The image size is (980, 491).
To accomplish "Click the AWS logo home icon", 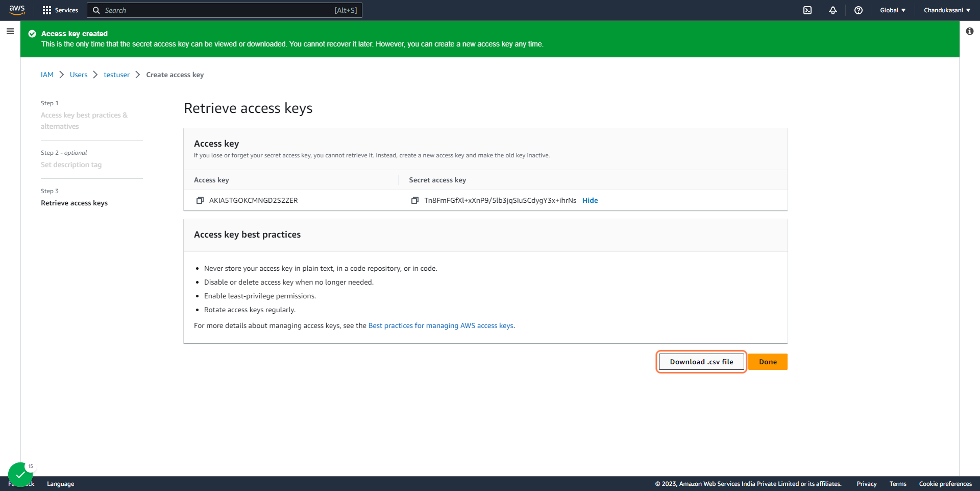I will click(17, 10).
